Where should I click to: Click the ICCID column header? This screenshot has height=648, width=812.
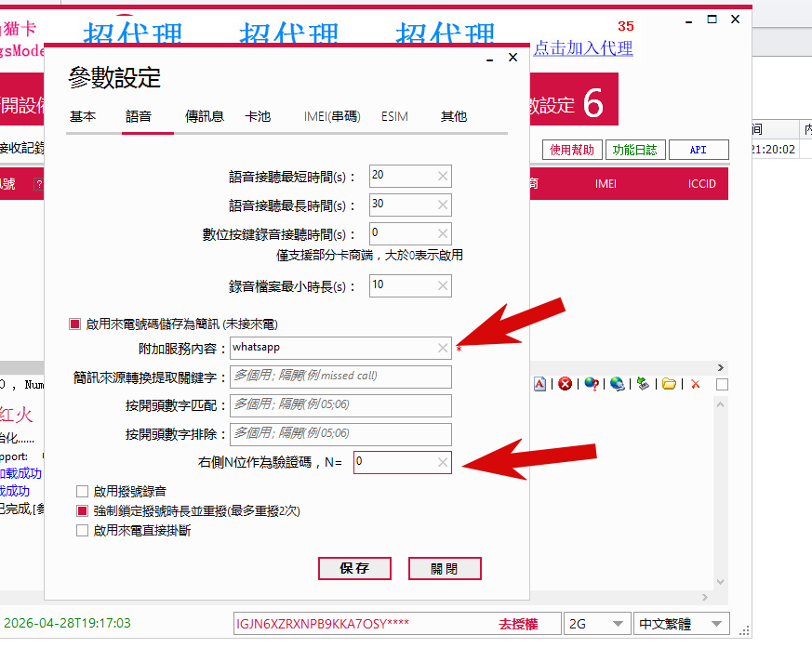701,184
